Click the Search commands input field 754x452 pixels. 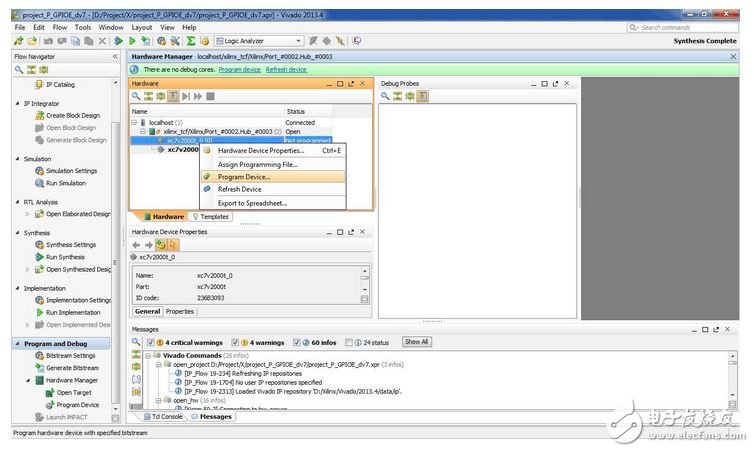click(688, 27)
